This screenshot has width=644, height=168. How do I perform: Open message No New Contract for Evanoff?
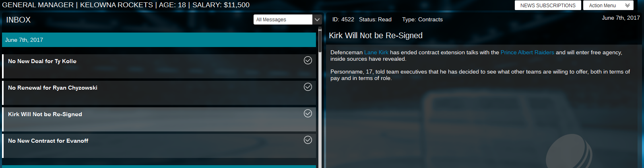[x=159, y=146]
